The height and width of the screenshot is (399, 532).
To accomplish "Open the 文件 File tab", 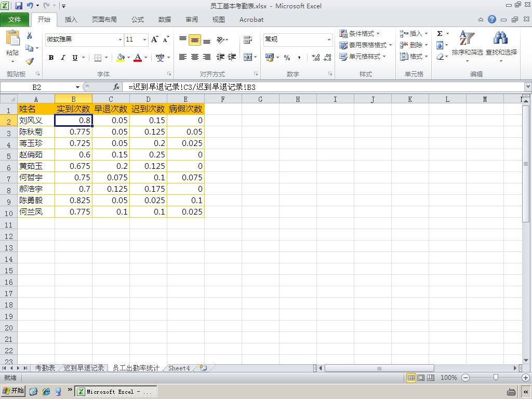I will coord(15,20).
